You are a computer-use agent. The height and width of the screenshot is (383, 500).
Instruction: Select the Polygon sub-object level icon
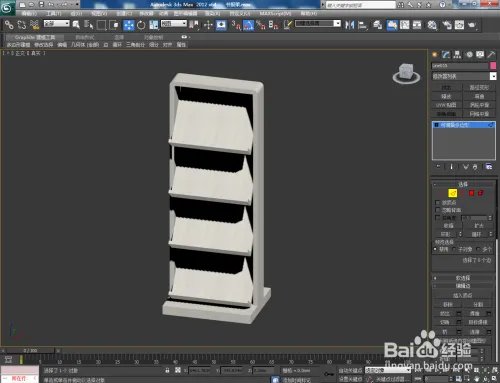(x=471, y=193)
